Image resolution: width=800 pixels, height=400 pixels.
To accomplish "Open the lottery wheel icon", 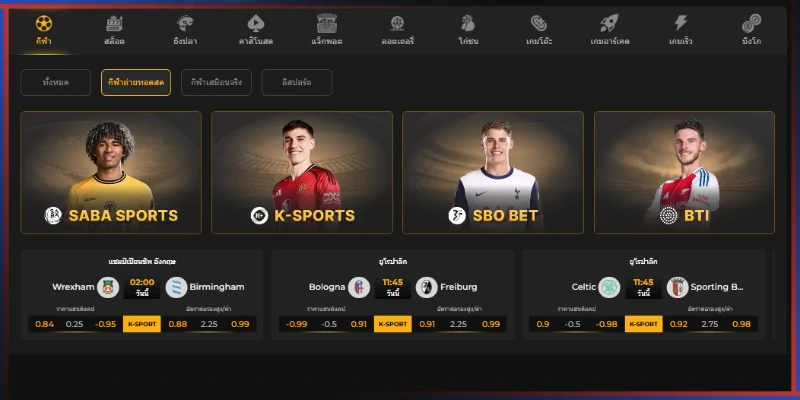I will [x=397, y=23].
